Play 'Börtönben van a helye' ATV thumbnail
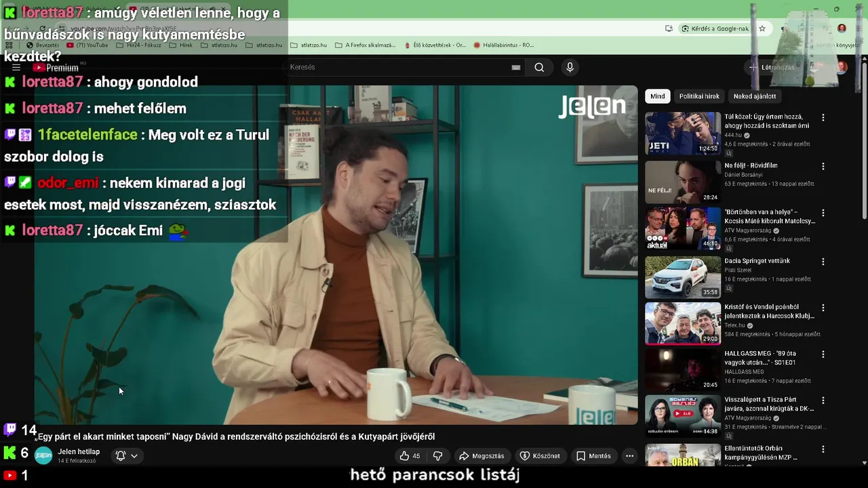Viewport: 868px width, 488px height. pos(683,228)
